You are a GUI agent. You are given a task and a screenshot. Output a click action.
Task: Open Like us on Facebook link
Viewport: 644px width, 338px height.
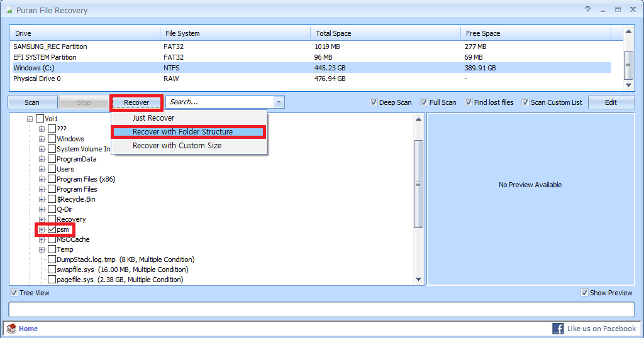click(601, 329)
